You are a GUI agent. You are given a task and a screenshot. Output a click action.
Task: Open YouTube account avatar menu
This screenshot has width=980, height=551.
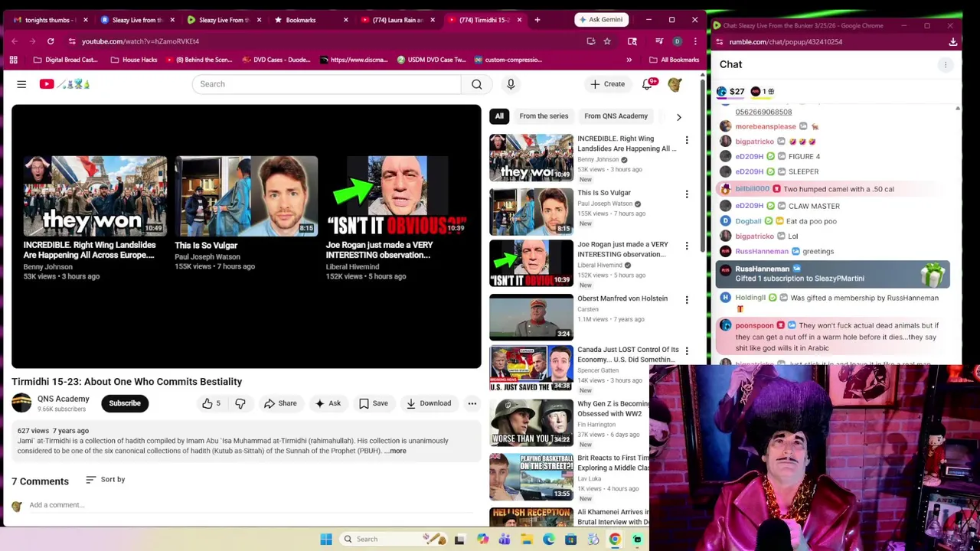point(675,84)
